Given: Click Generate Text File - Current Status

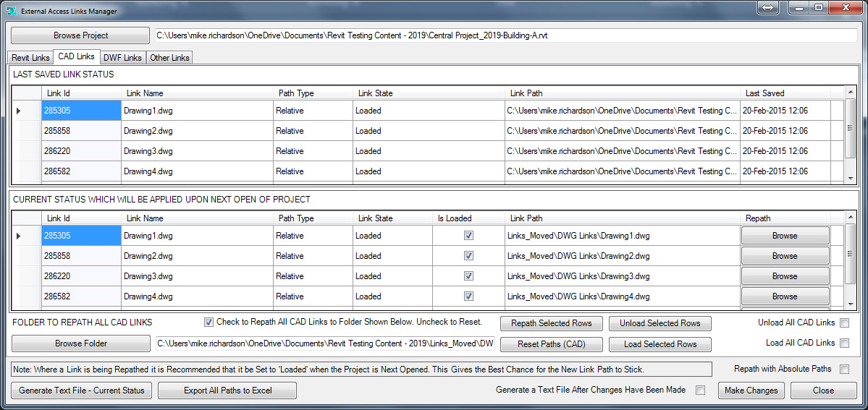Looking at the screenshot, I should tap(81, 390).
